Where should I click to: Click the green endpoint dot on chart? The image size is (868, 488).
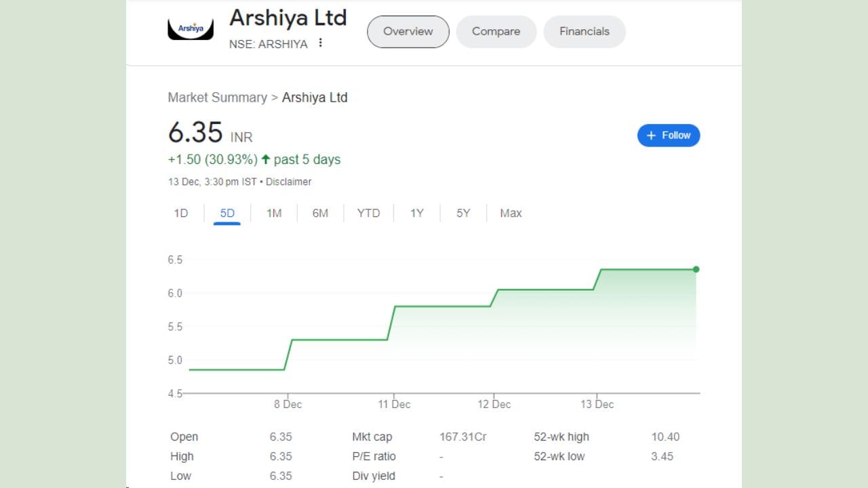(696, 270)
